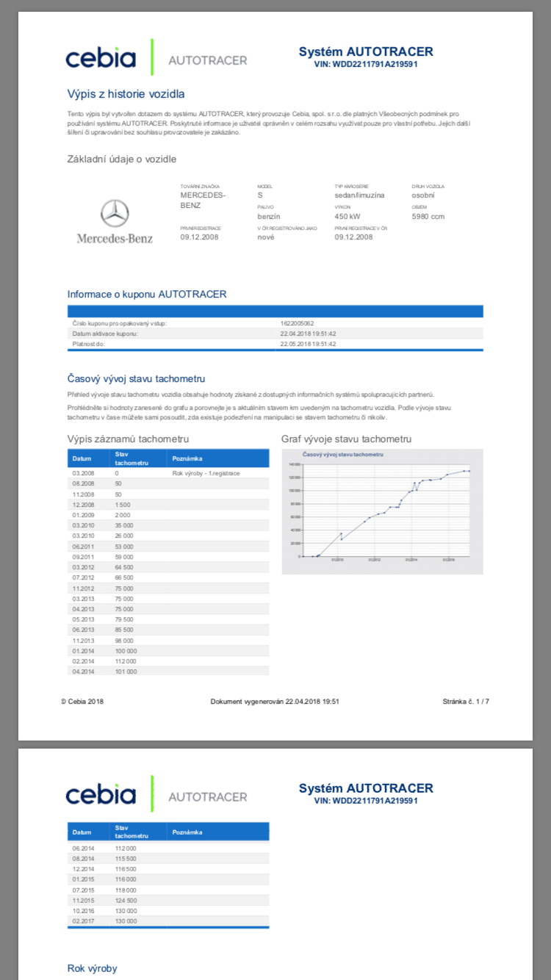Click the tachometer value '35 000'
This screenshot has width=551, height=980.
pos(124,526)
